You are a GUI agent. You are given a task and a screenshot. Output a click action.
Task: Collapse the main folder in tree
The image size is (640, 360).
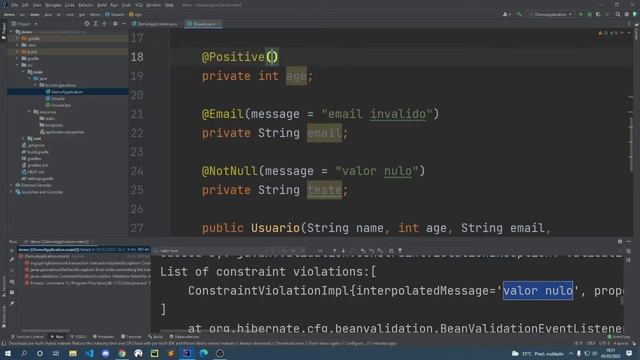[23, 72]
